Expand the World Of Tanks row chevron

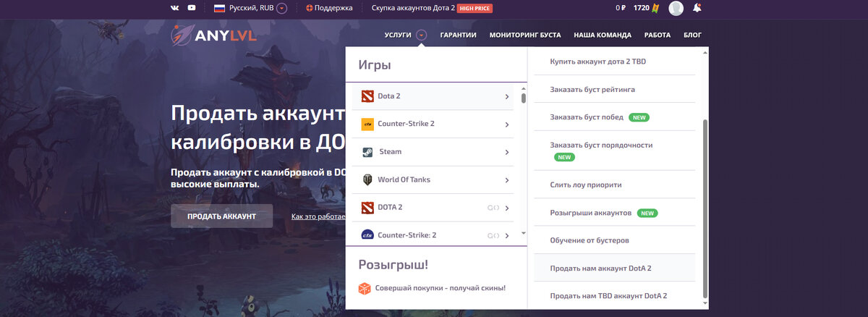[x=507, y=179]
